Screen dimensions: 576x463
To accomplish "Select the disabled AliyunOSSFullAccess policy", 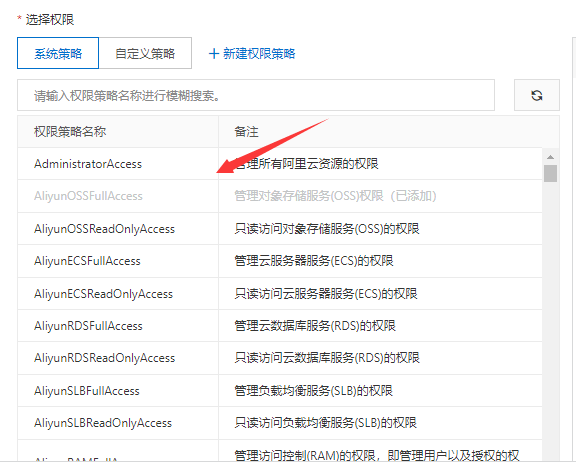I will (88, 196).
